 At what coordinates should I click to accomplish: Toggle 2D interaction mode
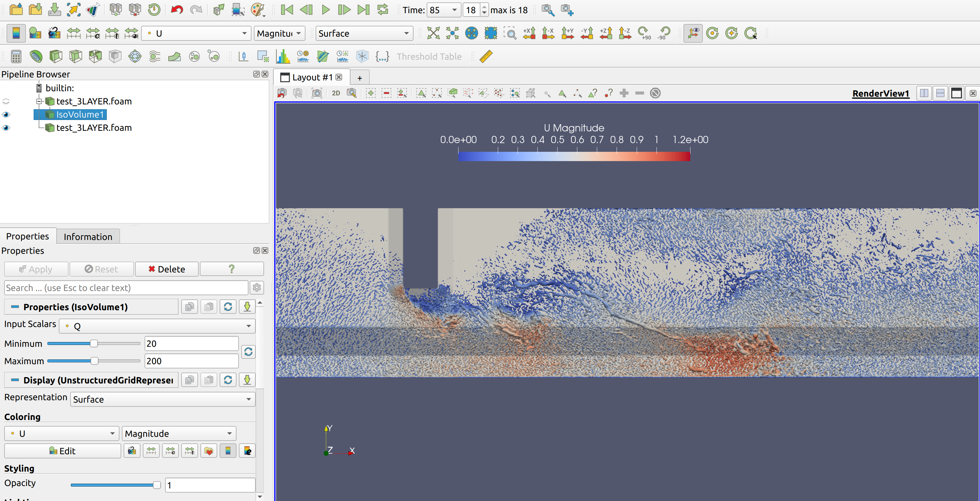click(336, 93)
